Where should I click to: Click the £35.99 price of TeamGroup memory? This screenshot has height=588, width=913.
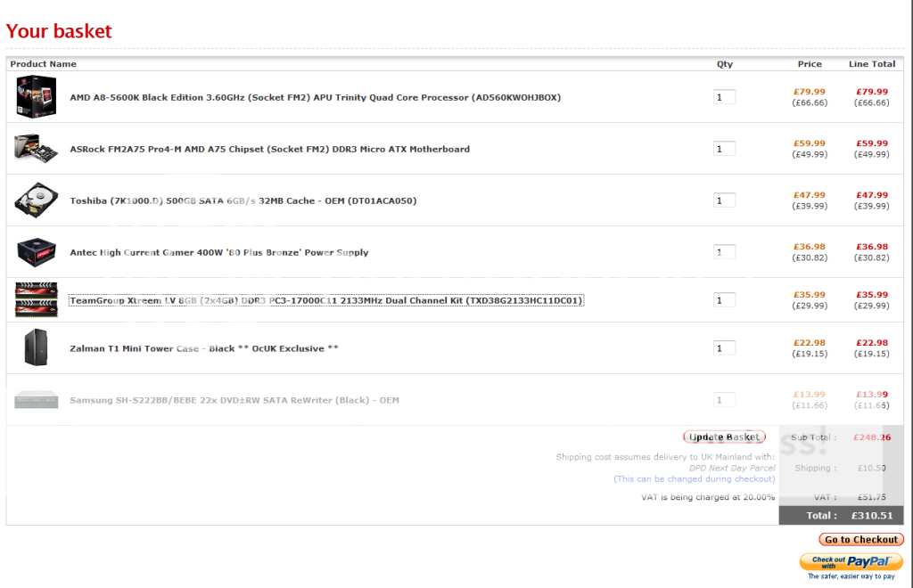point(810,295)
